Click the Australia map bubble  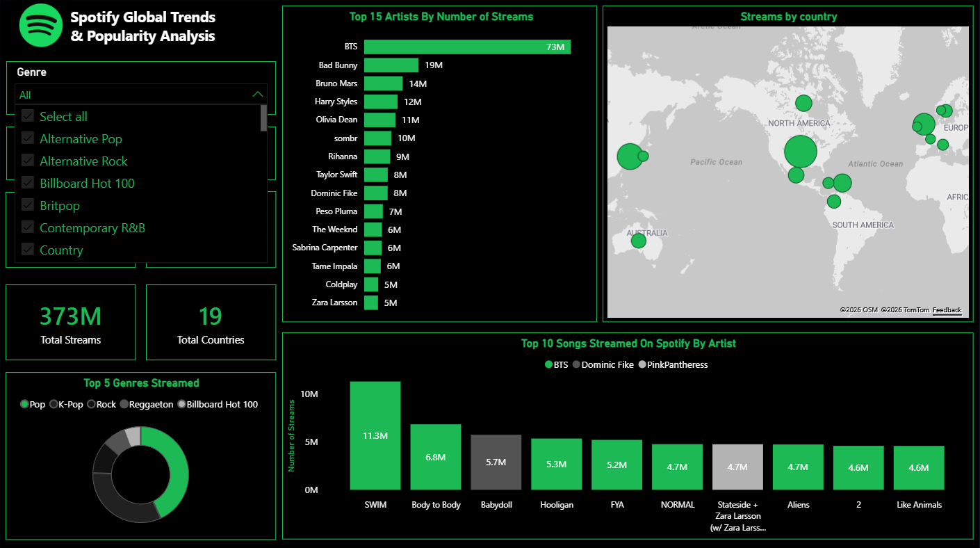tap(638, 241)
